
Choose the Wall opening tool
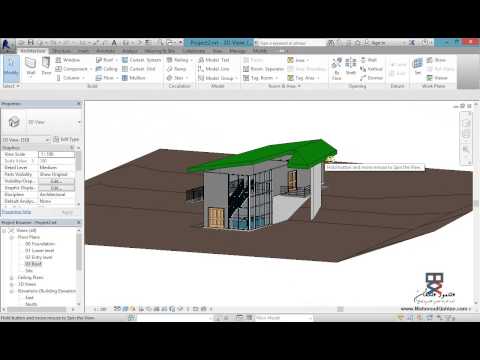tap(369, 60)
